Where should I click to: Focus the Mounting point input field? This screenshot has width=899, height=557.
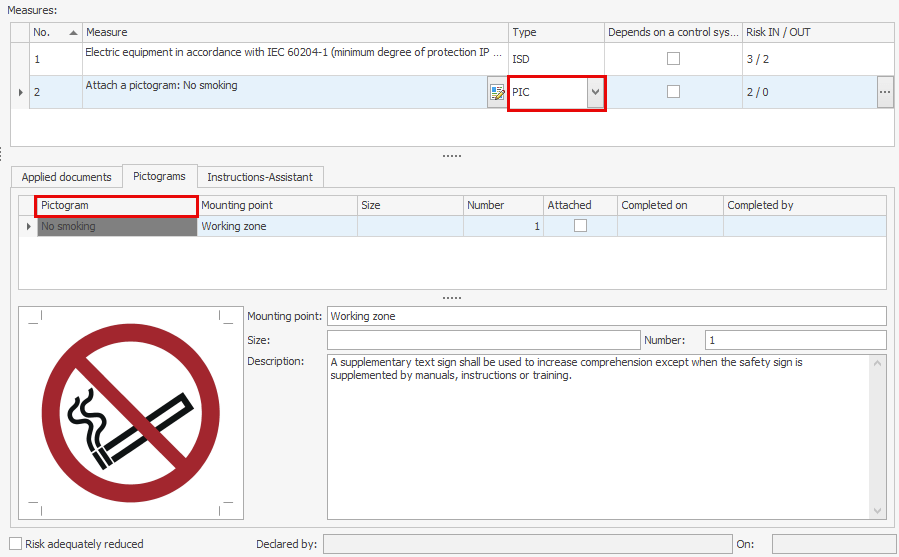pyautogui.click(x=607, y=316)
